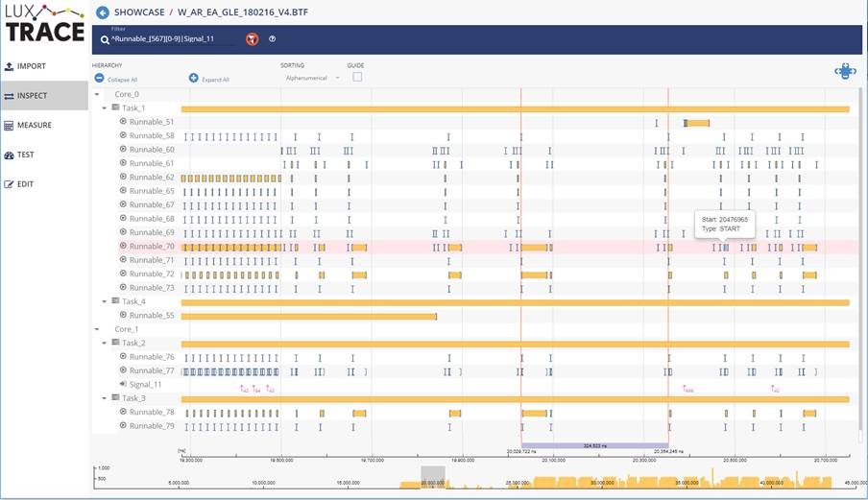The image size is (868, 500).
Task: Click the Runnable_70 row icon
Action: [123, 246]
